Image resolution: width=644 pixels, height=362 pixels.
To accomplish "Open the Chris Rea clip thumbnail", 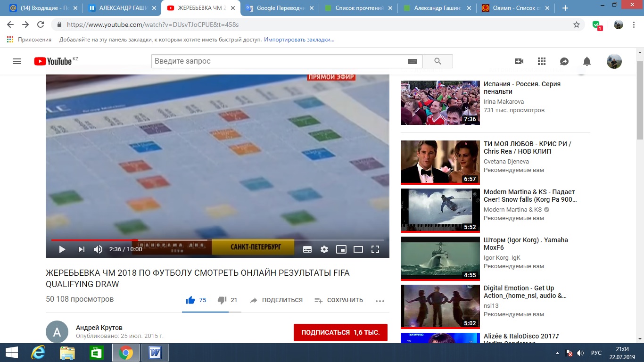I will tap(440, 163).
